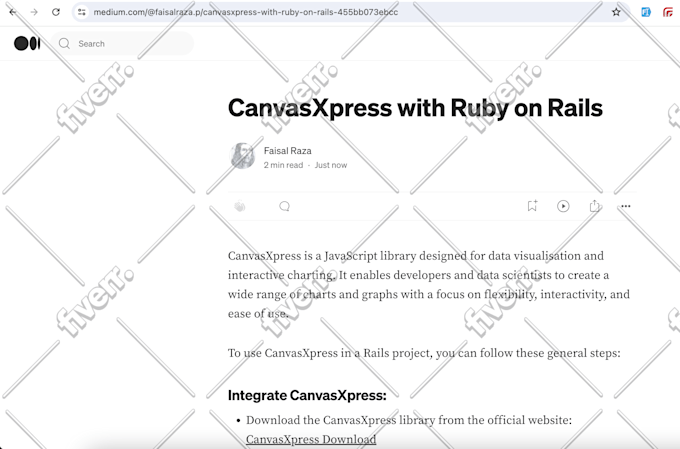Open the article responses comment icon
Viewport: 680px width, 449px height.
click(x=284, y=206)
